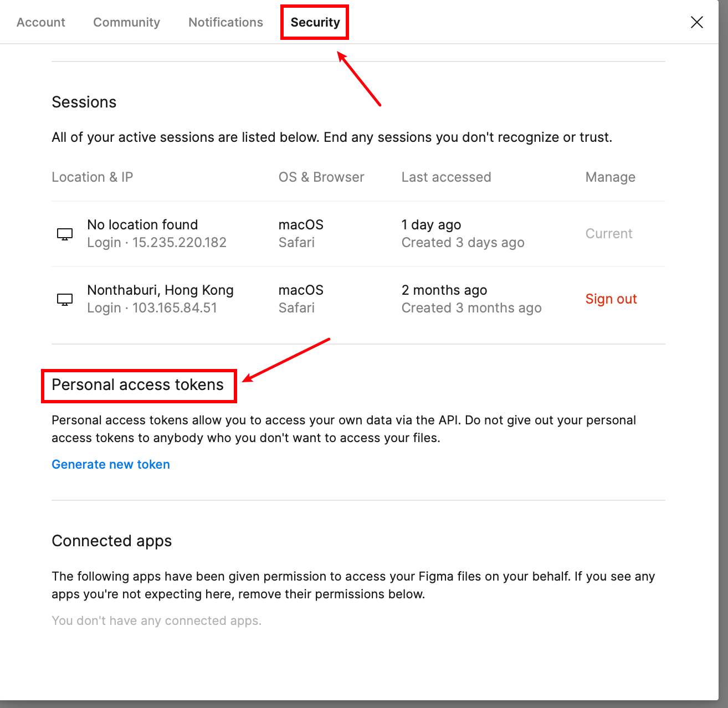Image resolution: width=728 pixels, height=708 pixels.
Task: Select the IP address 15.235.220.182
Action: click(x=178, y=242)
